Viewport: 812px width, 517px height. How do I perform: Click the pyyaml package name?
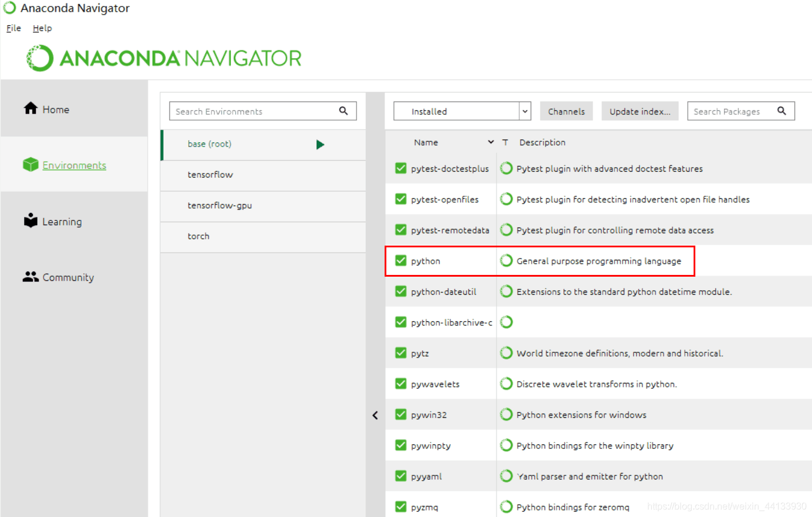coord(426,477)
